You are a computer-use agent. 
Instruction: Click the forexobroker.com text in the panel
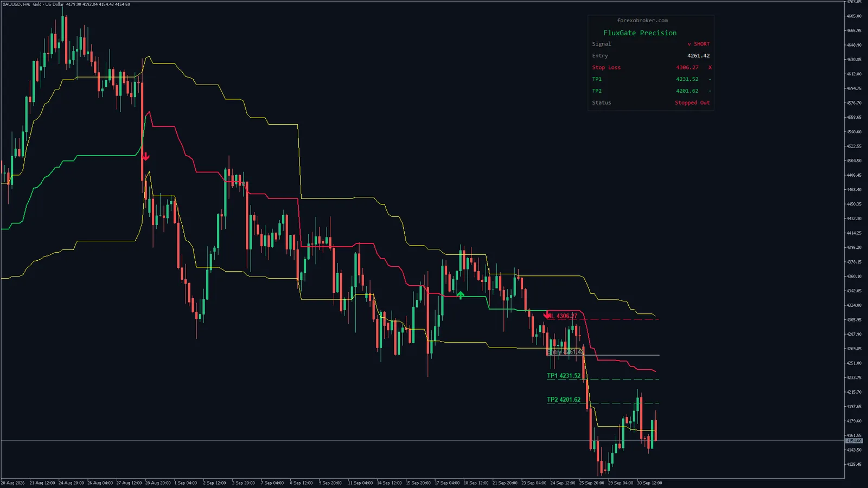point(642,21)
